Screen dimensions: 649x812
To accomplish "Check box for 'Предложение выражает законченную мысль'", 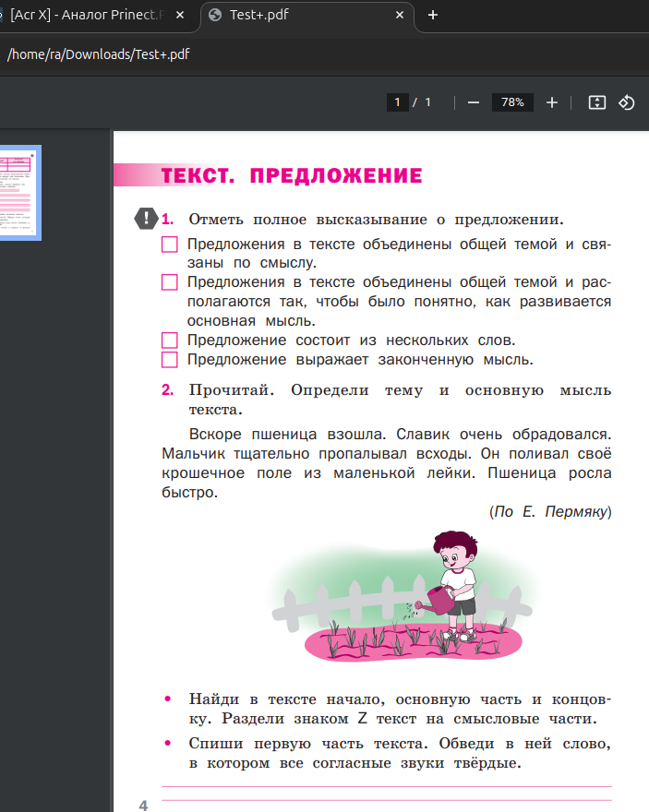I will [169, 359].
